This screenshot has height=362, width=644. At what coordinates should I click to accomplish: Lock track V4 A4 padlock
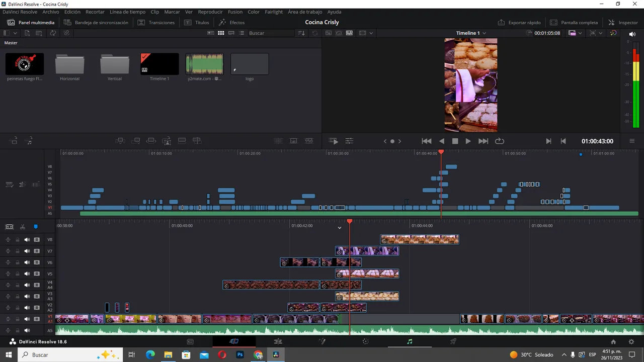[17, 285]
